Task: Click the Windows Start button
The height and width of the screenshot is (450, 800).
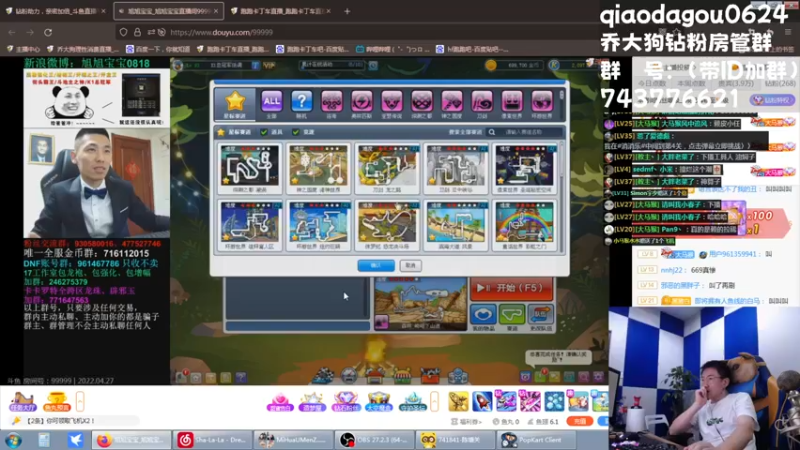Action: (13, 440)
